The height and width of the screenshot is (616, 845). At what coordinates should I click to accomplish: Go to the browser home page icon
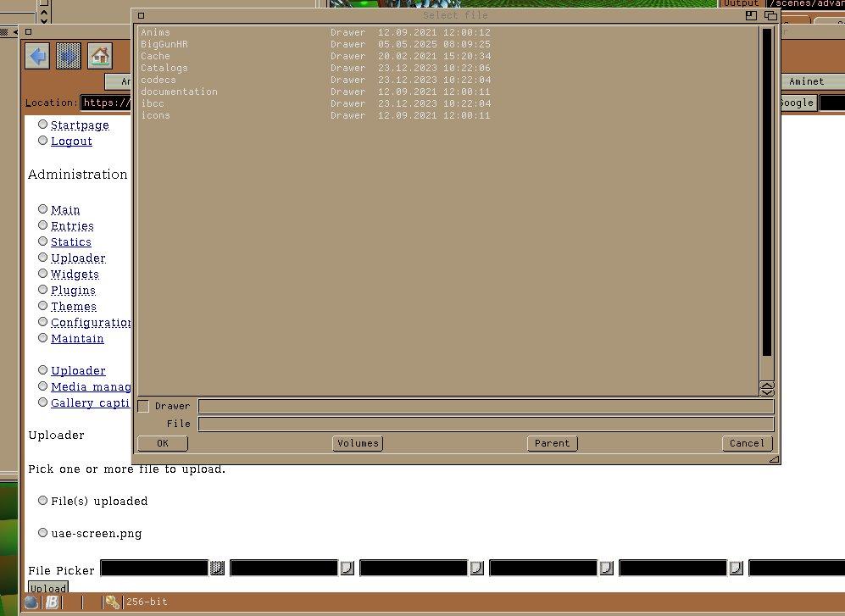(100, 57)
